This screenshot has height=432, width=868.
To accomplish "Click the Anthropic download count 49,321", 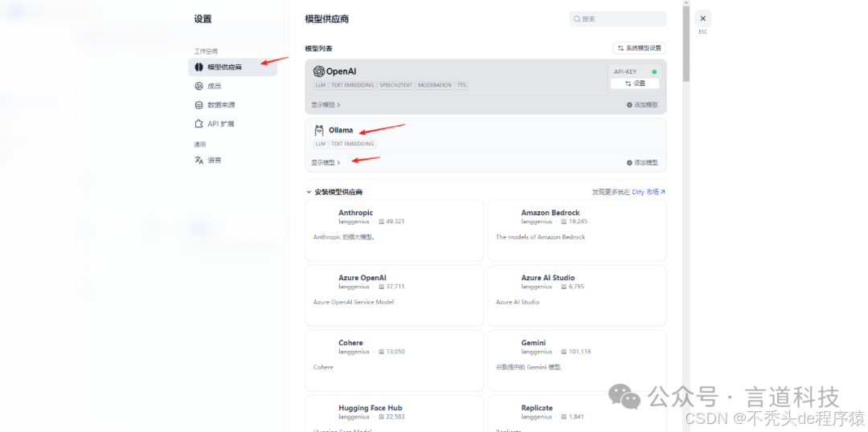I will tap(395, 222).
